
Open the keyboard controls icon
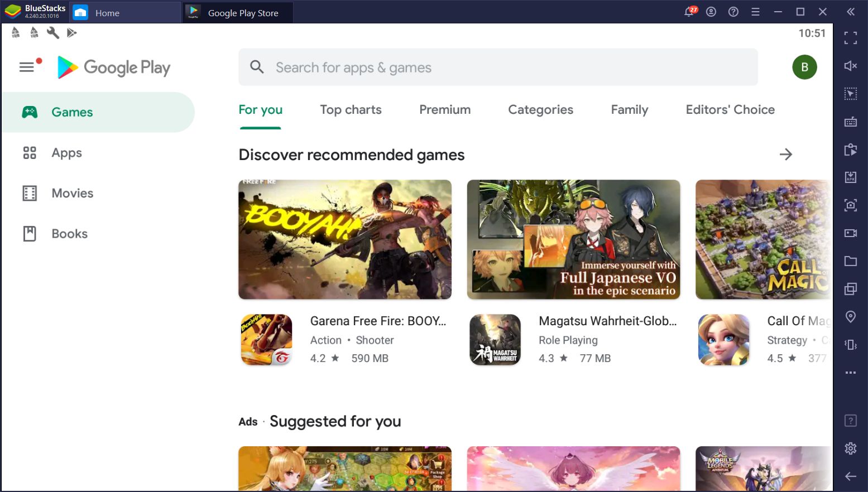click(850, 122)
